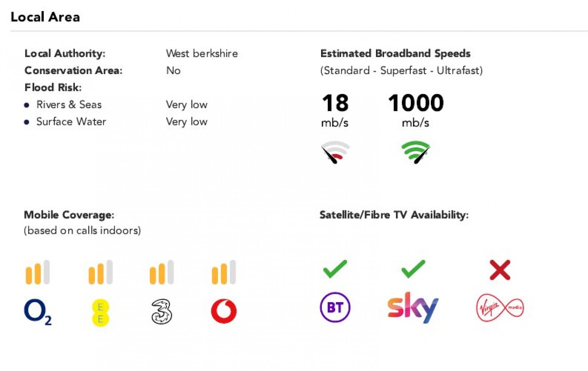588x371 pixels.
Task: Click the red cross above Virgin Media
Action: 500,270
